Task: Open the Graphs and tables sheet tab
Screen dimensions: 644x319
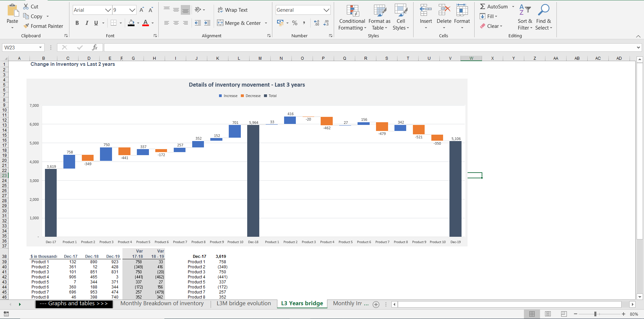Action: (74, 304)
